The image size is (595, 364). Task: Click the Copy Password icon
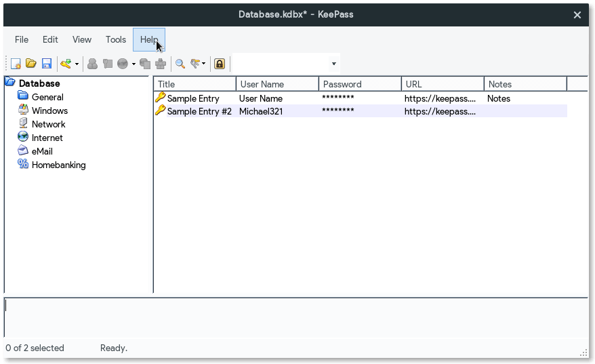[x=108, y=64]
